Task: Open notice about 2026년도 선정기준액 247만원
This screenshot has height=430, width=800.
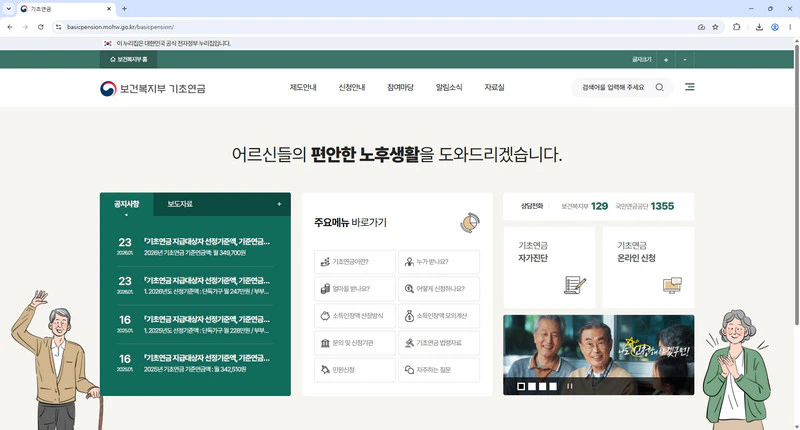Action: click(195, 286)
